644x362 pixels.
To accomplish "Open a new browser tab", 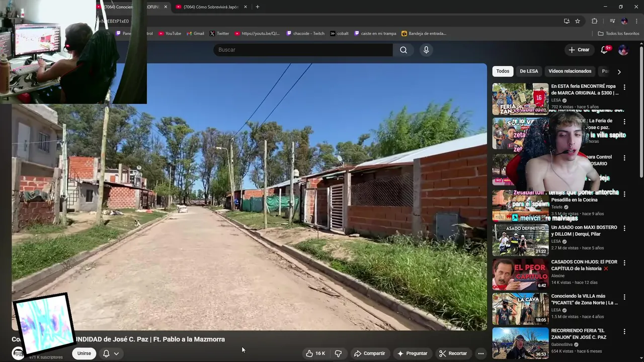I will (x=258, y=7).
